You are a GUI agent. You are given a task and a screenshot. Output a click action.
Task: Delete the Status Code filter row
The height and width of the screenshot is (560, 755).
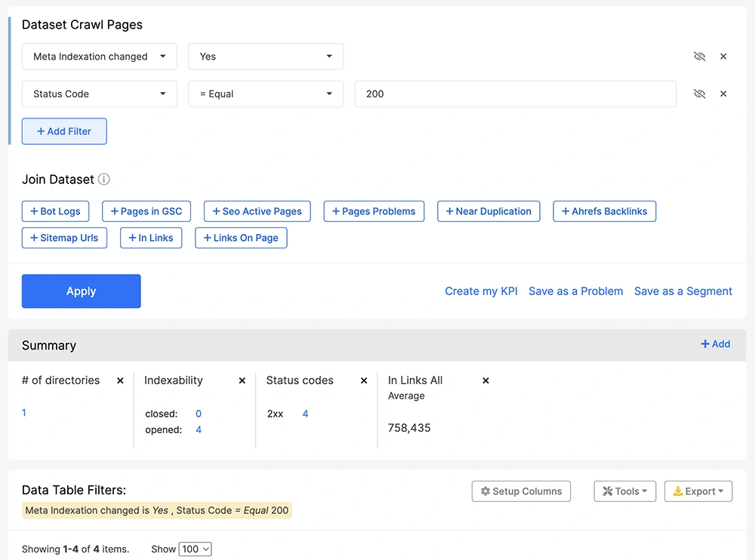(723, 94)
